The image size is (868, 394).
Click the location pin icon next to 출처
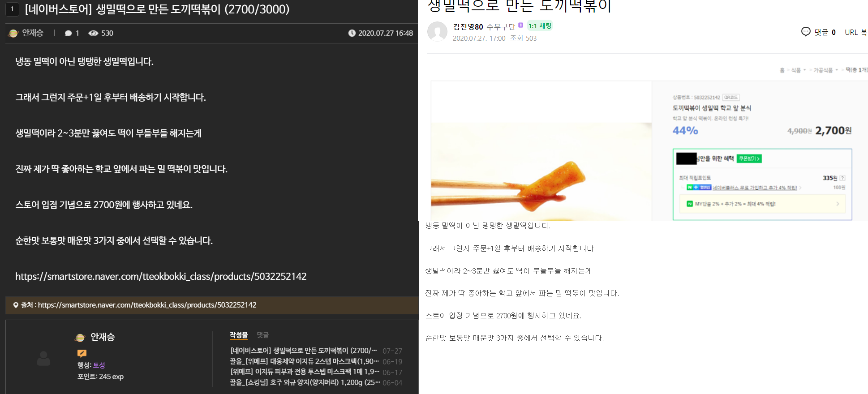[16, 305]
